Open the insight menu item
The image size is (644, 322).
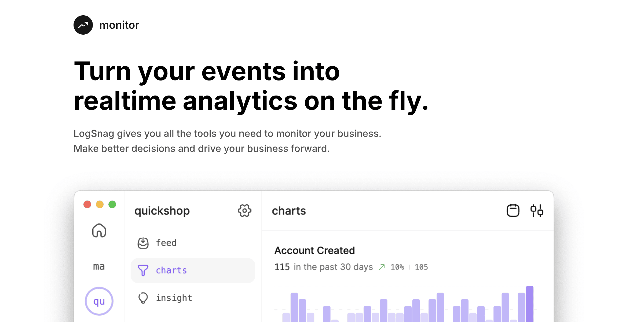174,298
